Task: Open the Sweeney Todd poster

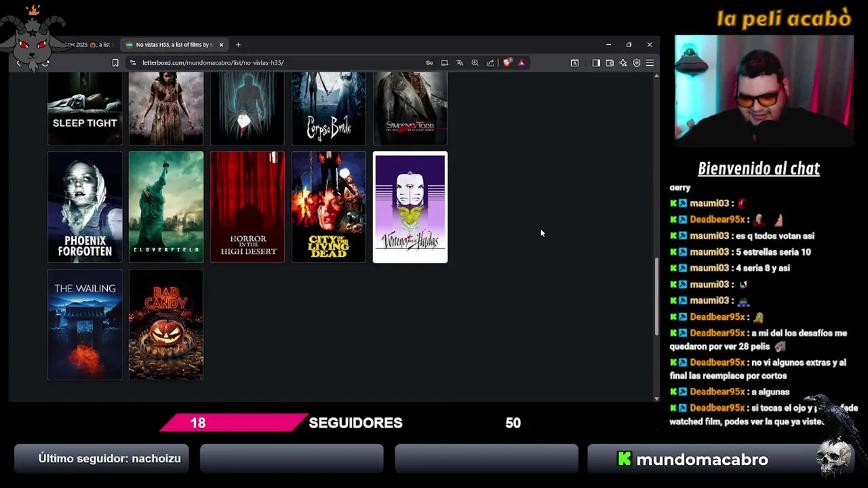Action: tap(410, 108)
